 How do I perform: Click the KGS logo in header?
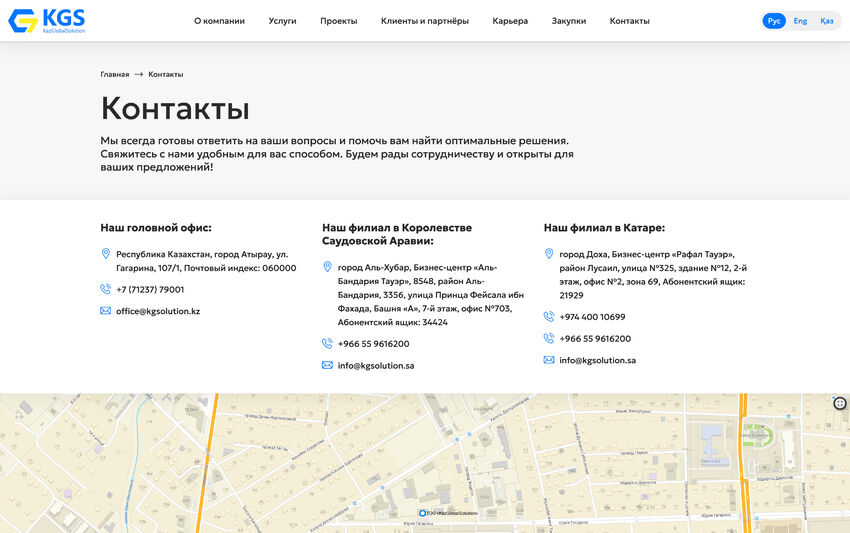point(47,21)
